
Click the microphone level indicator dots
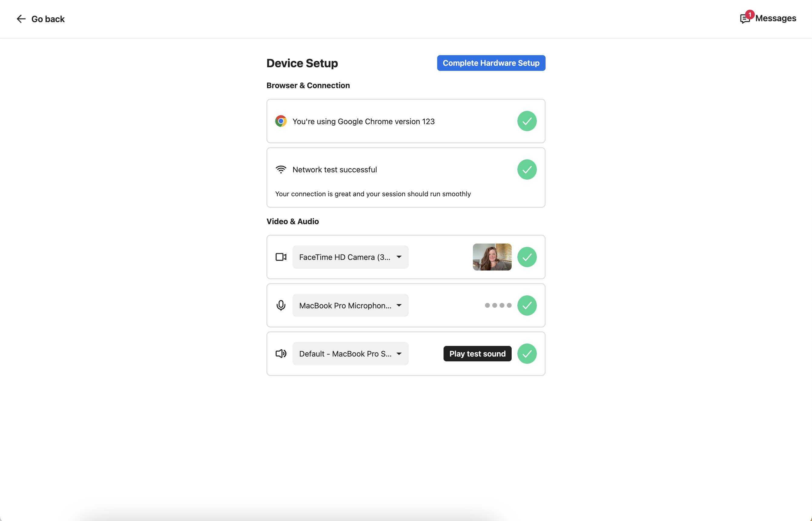498,306
